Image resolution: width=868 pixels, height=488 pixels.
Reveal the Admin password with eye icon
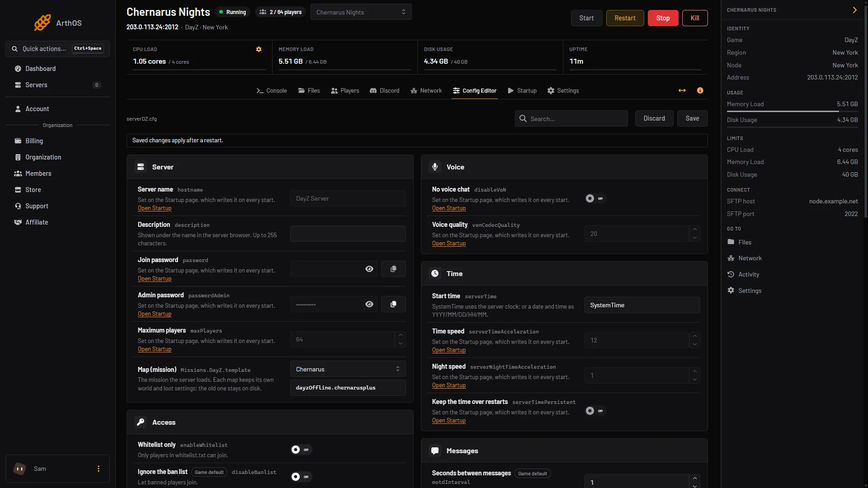pos(369,304)
